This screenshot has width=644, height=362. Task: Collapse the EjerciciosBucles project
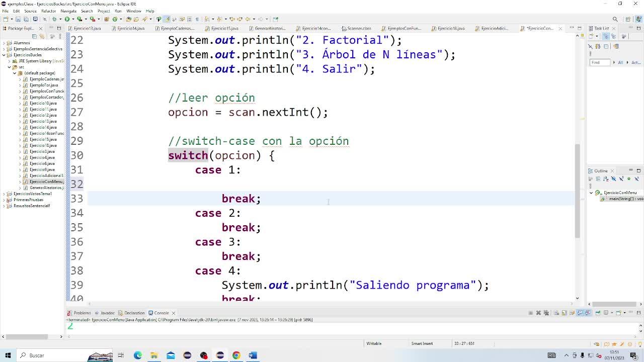4,55
